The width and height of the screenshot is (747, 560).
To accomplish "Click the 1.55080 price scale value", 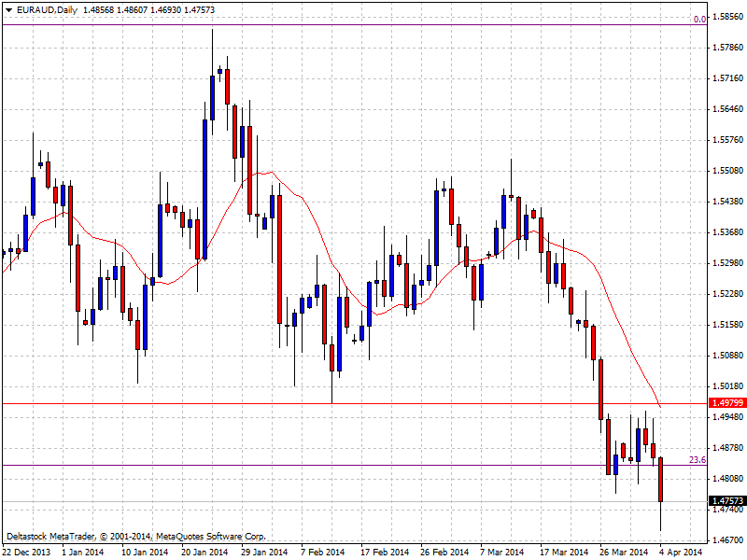I will (728, 171).
